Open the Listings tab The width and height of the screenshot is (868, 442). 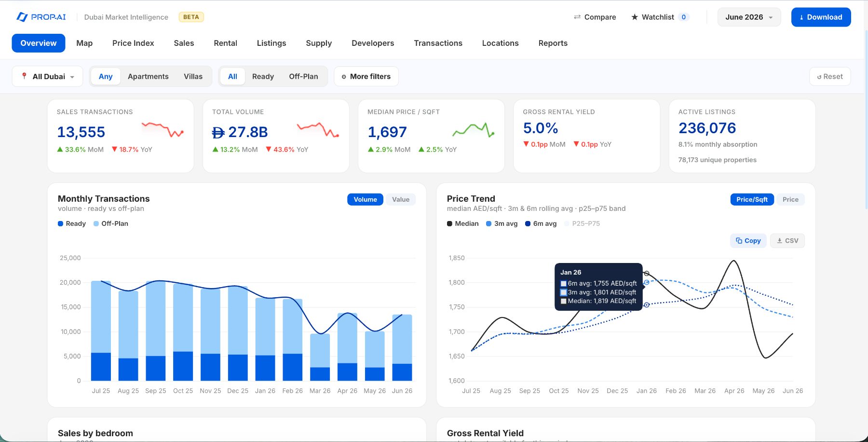(271, 43)
